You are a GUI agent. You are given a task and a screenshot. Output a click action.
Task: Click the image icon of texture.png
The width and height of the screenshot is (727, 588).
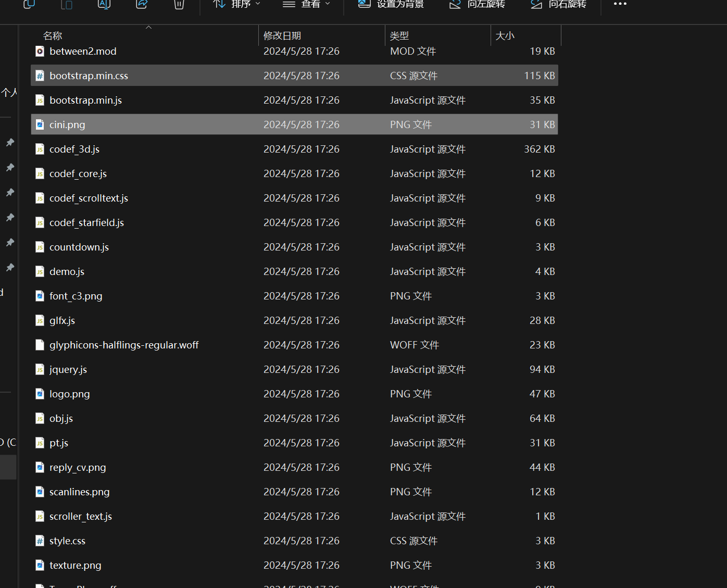pyautogui.click(x=40, y=565)
